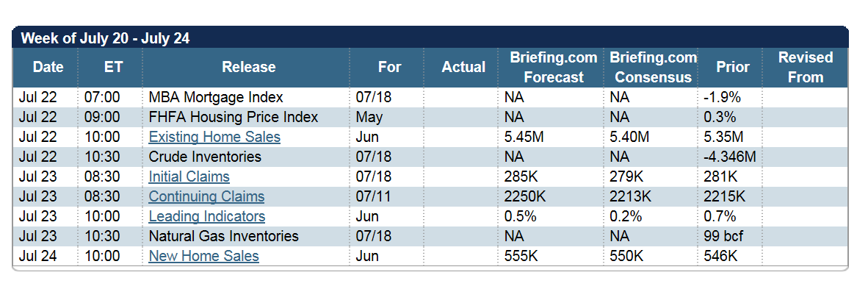This screenshot has height=289, width=868.
Task: Open the Leading Indicators link
Action: (x=207, y=216)
